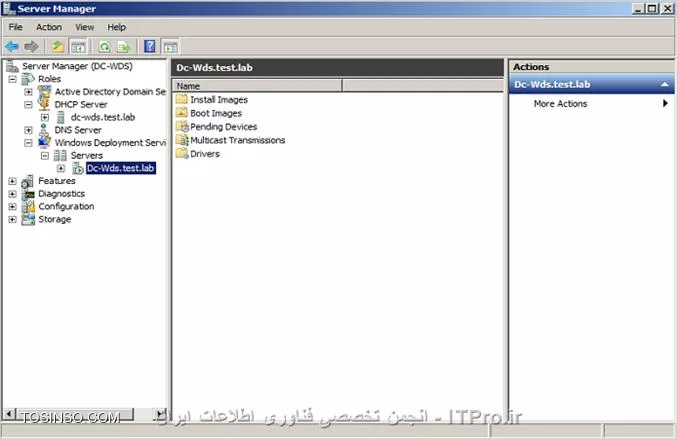This screenshot has width=678, height=439.
Task: Click the Back arrow toolbar icon
Action: [12, 46]
